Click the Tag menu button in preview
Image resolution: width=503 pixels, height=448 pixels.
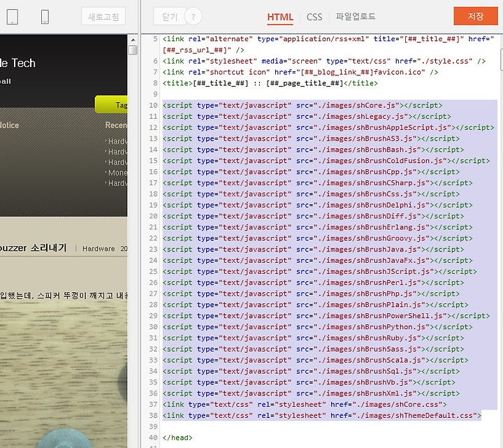tap(112, 105)
